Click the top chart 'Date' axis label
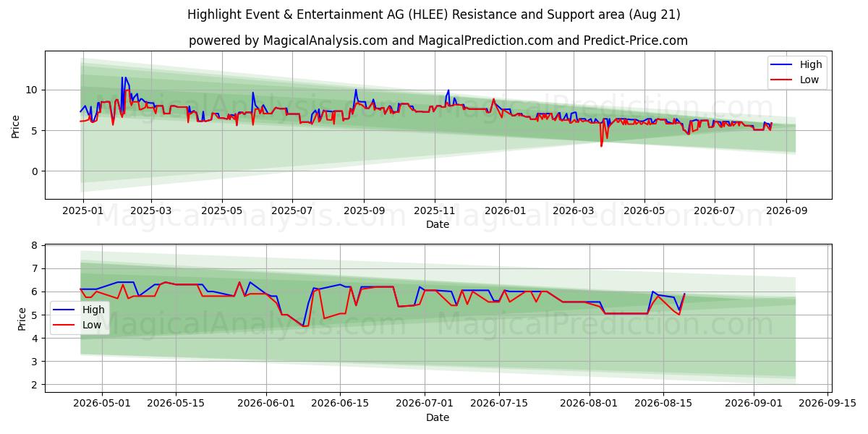This screenshot has height=434, width=868. click(438, 225)
